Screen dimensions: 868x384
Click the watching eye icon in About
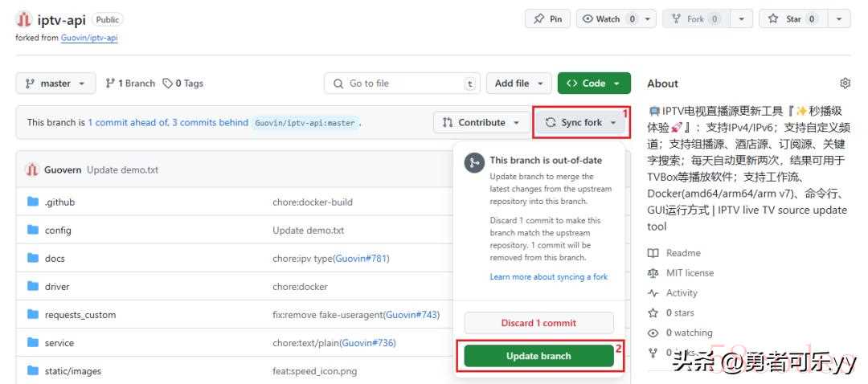click(653, 333)
